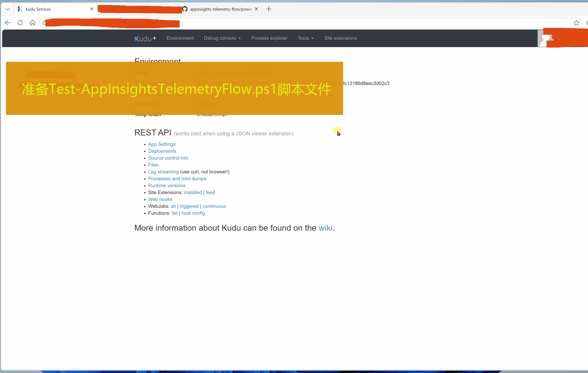Follow the Kudu wiki link
This screenshot has width=588, height=373.
325,228
